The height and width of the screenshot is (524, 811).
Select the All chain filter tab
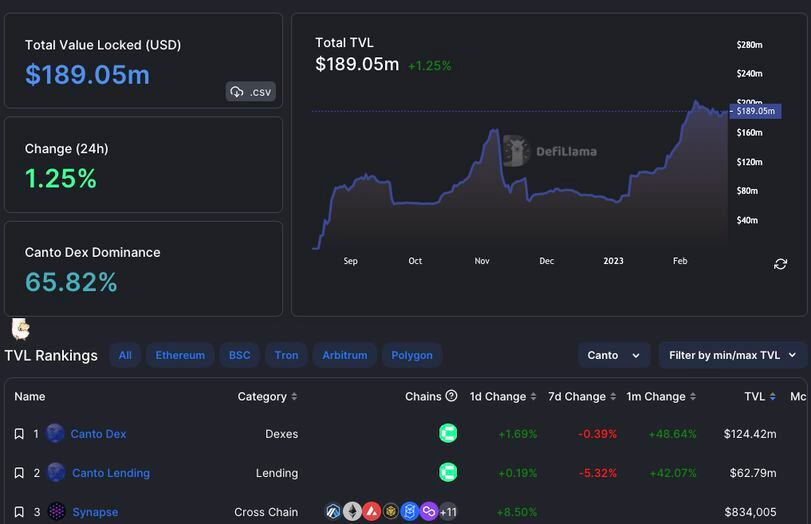tap(125, 355)
